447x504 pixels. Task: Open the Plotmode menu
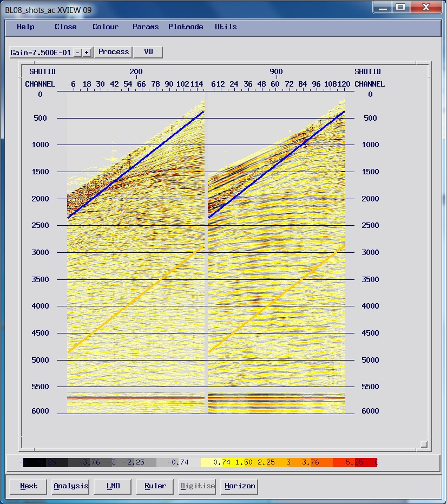[x=186, y=27]
